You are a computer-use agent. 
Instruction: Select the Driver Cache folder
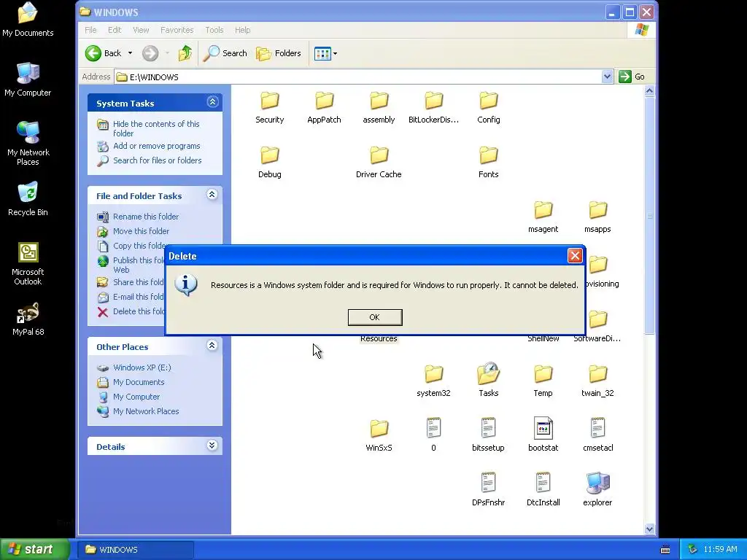coord(379,163)
